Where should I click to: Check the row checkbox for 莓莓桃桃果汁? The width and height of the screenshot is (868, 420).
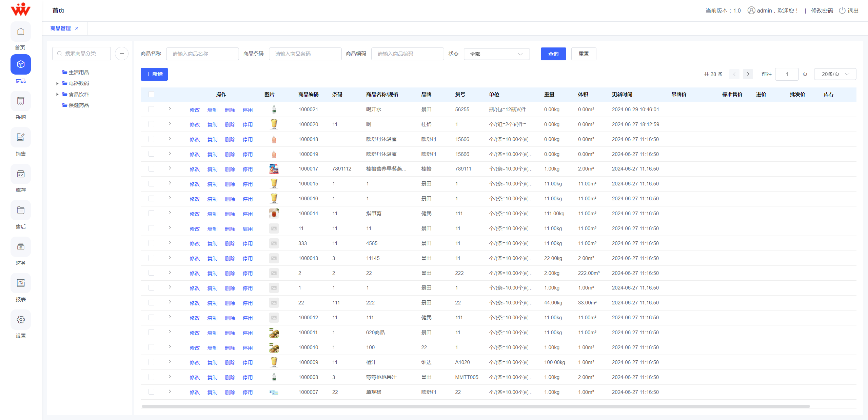point(151,377)
